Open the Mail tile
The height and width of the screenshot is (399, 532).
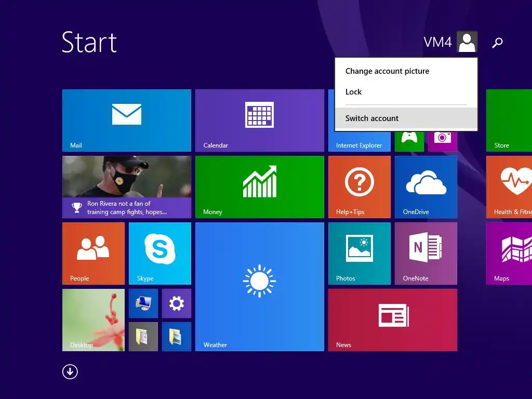[127, 121]
